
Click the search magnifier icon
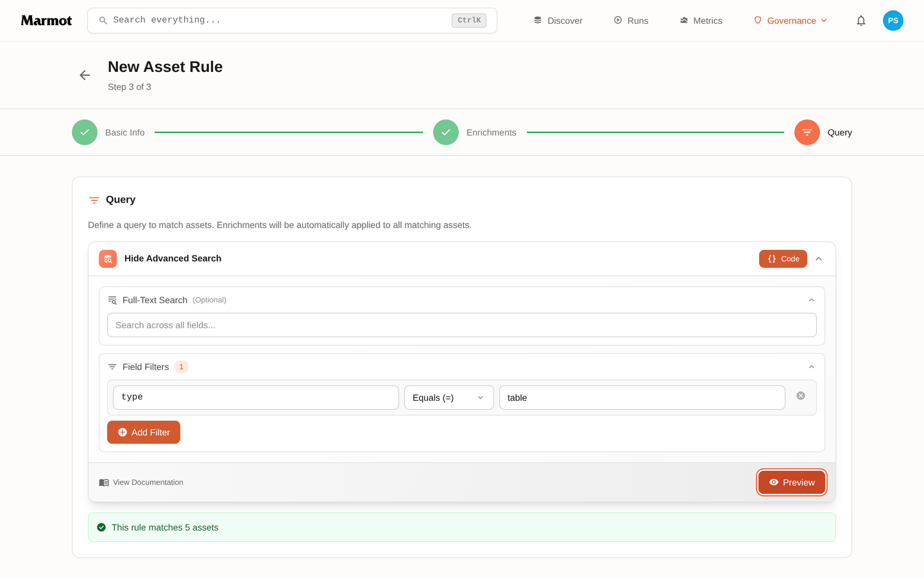pos(103,21)
